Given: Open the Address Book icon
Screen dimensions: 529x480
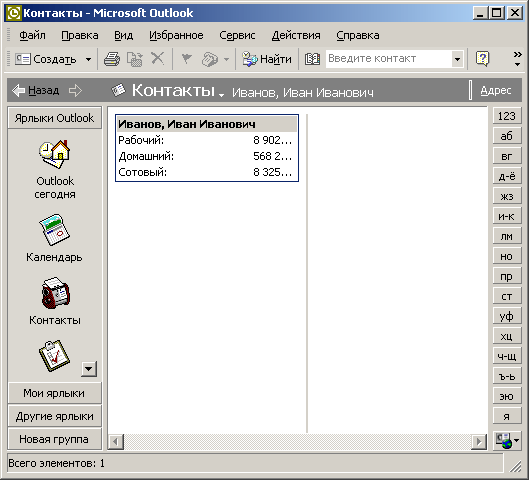Looking at the screenshot, I should [312, 59].
